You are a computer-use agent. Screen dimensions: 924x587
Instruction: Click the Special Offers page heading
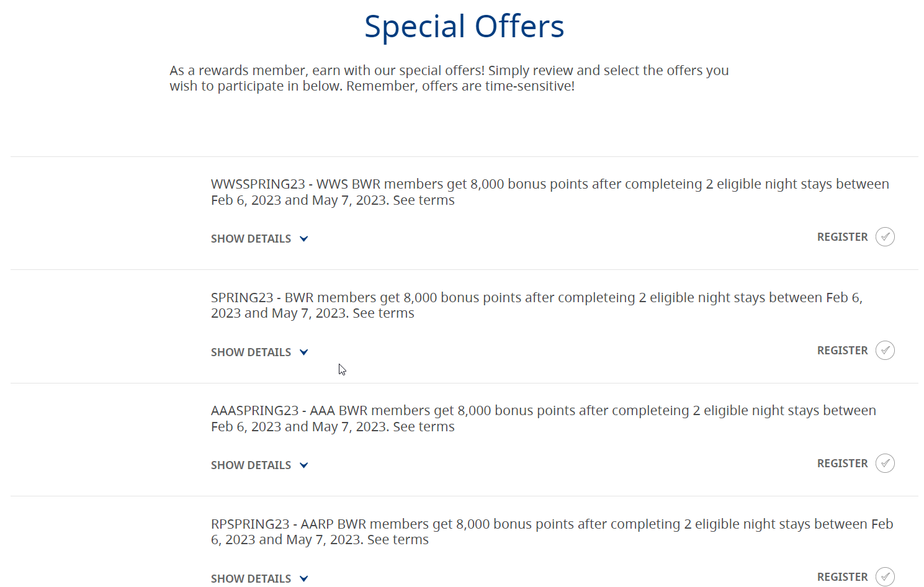click(x=464, y=26)
